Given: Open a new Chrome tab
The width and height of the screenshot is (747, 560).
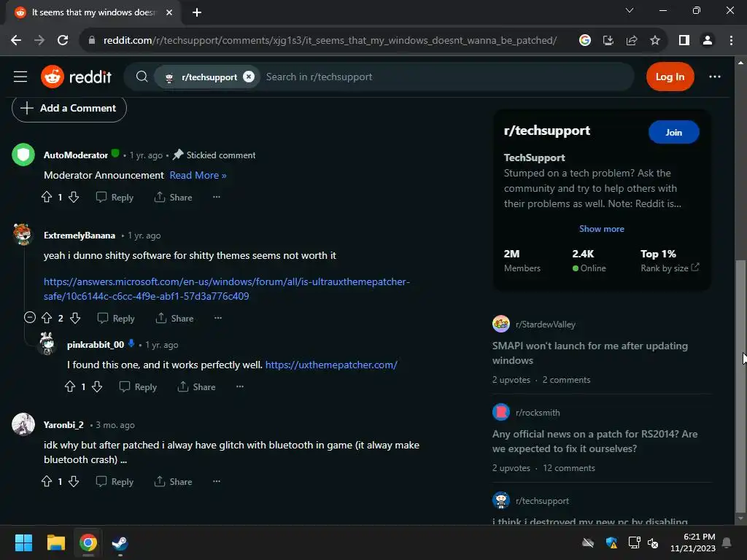Looking at the screenshot, I should [x=197, y=12].
